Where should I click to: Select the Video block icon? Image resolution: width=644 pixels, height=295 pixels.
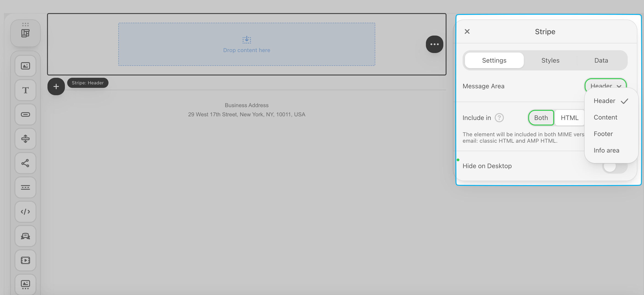click(x=25, y=260)
